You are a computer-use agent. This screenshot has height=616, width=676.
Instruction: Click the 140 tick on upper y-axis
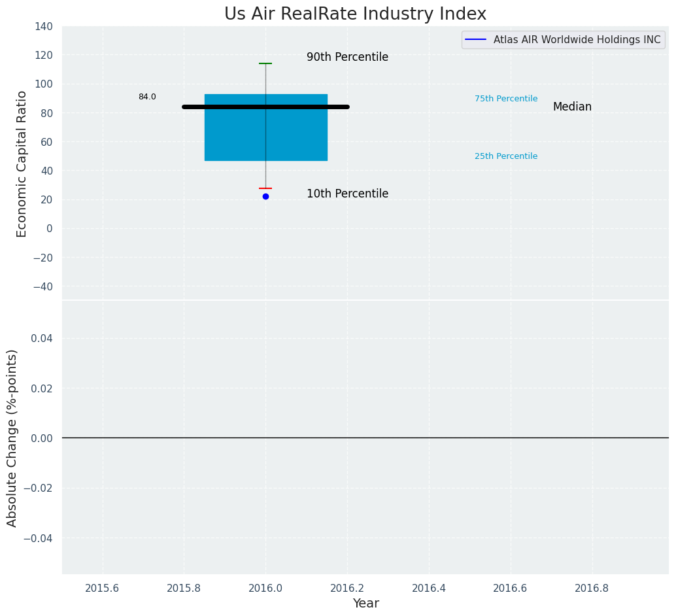[x=44, y=26]
